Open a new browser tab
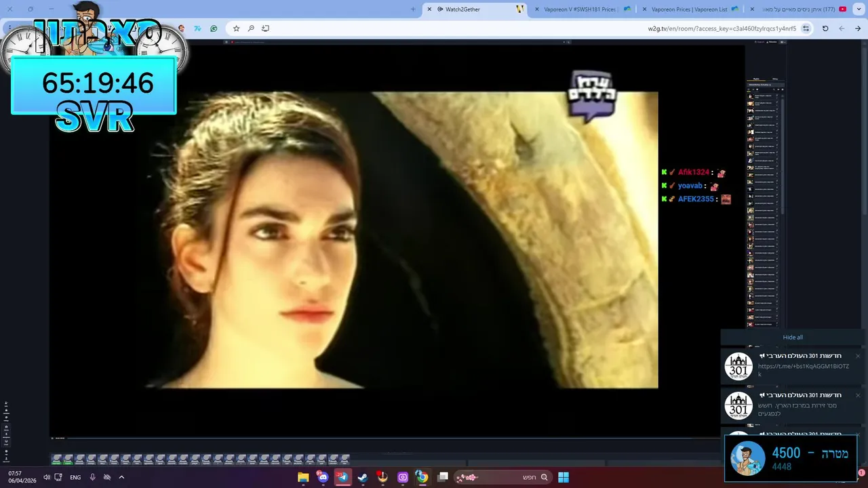This screenshot has height=488, width=868. 413,9
